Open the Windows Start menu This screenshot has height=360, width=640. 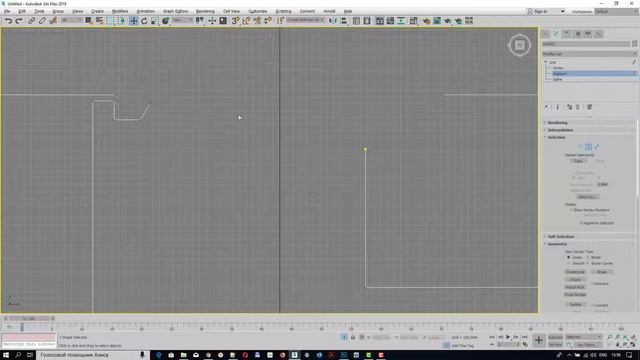[x=6, y=355]
